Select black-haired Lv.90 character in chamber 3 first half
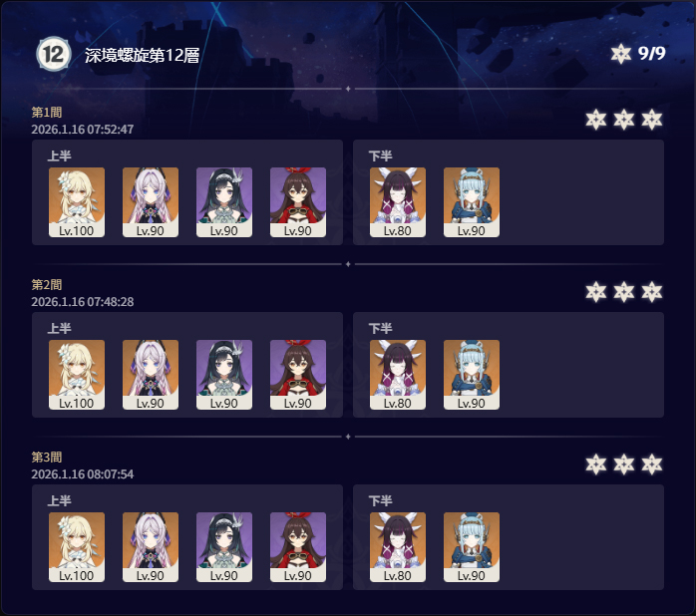 coord(224,547)
